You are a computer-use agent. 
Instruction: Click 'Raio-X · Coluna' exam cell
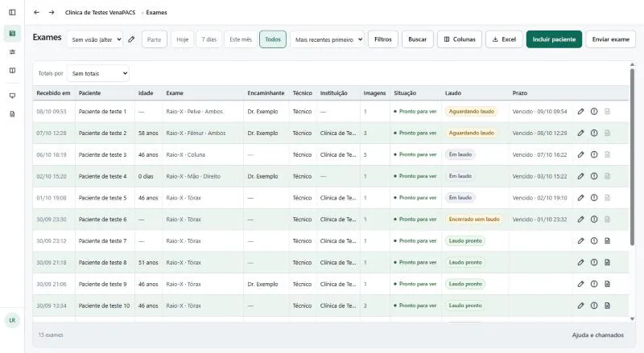[x=185, y=154]
